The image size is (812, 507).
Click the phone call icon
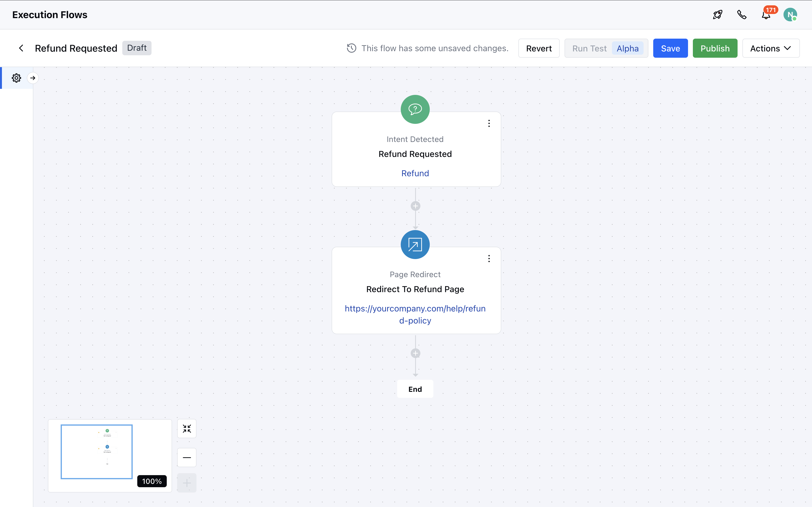click(741, 15)
